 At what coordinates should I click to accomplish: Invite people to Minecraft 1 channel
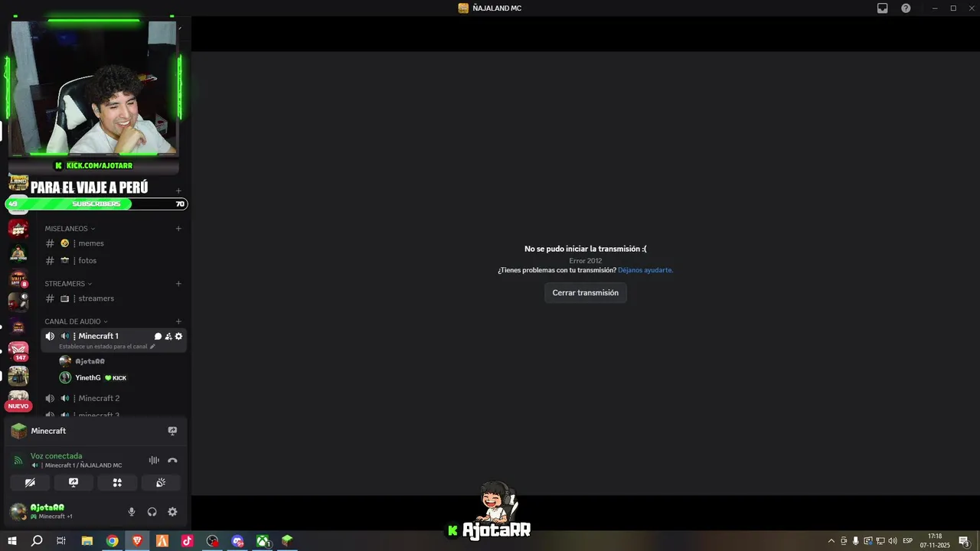pos(168,337)
